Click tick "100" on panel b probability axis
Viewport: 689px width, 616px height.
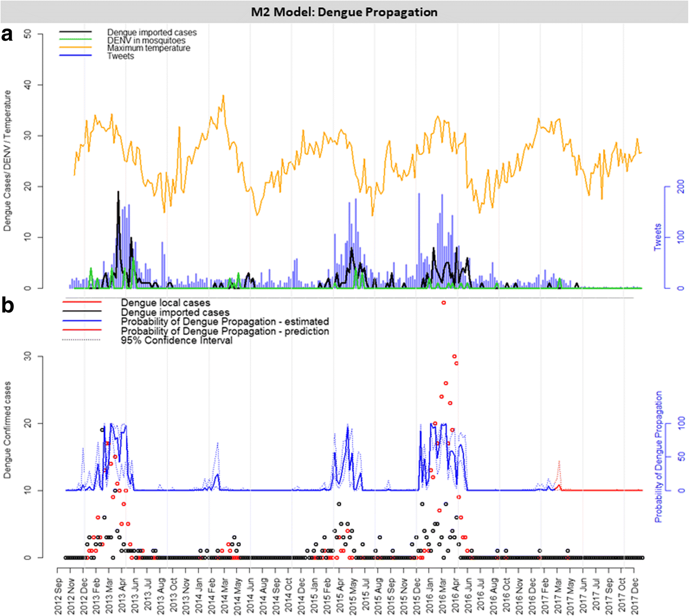point(681,423)
